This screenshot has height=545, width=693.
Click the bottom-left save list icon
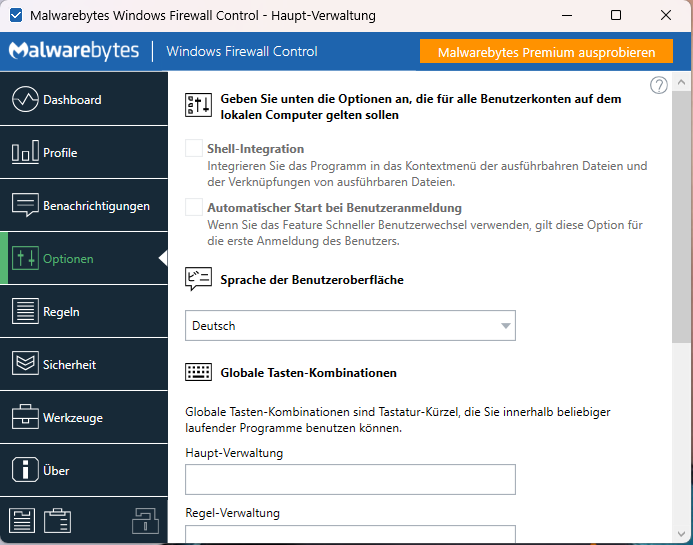[22, 521]
